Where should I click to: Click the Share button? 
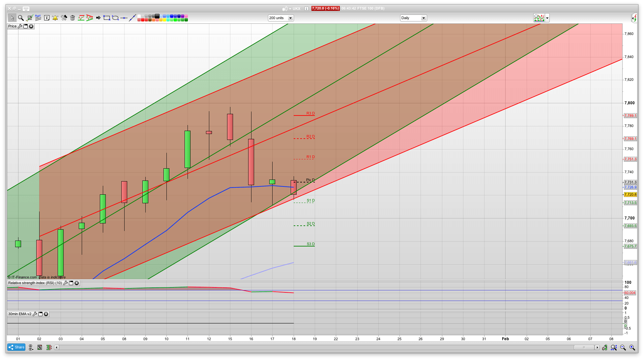16,347
